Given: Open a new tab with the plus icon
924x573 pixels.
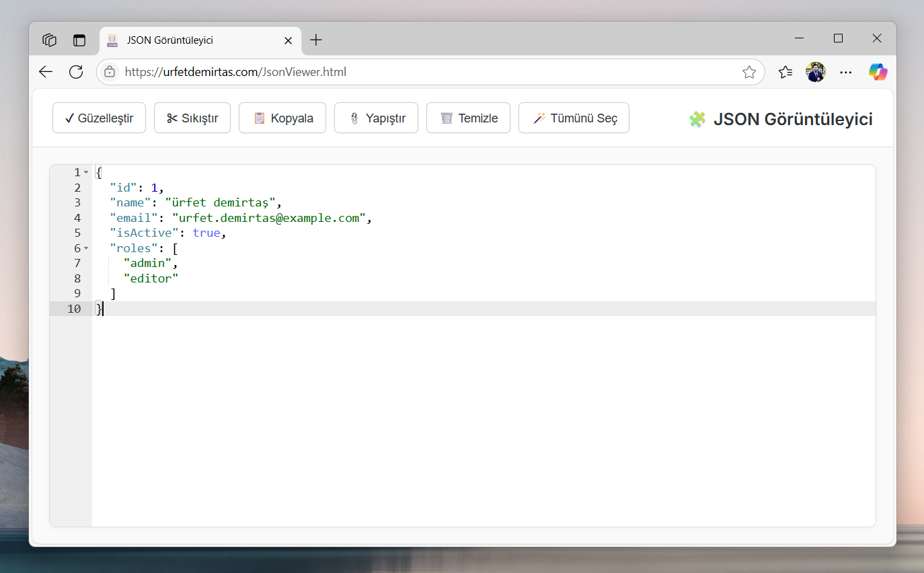Looking at the screenshot, I should coord(316,40).
